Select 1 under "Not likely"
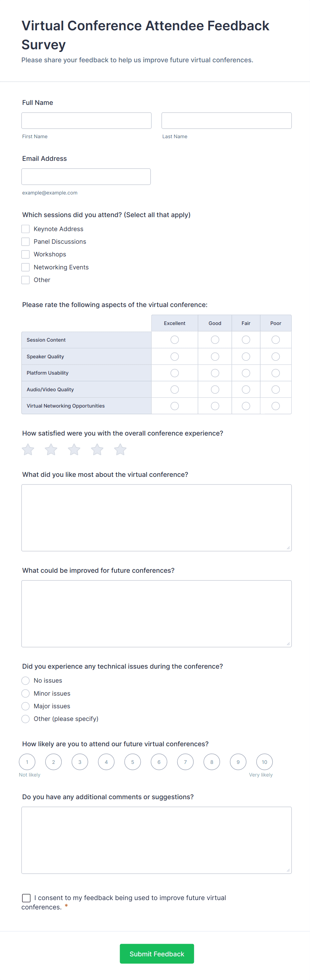The width and height of the screenshot is (310, 980). [x=27, y=762]
